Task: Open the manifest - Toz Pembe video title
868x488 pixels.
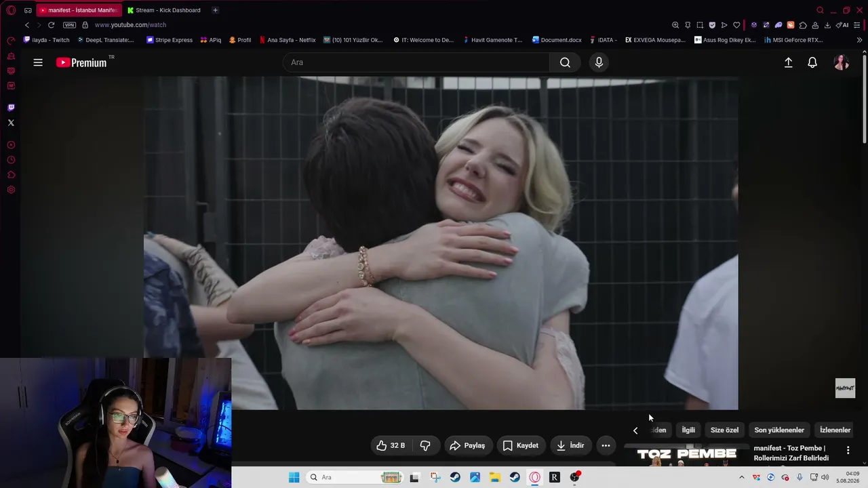Action: pyautogui.click(x=791, y=453)
